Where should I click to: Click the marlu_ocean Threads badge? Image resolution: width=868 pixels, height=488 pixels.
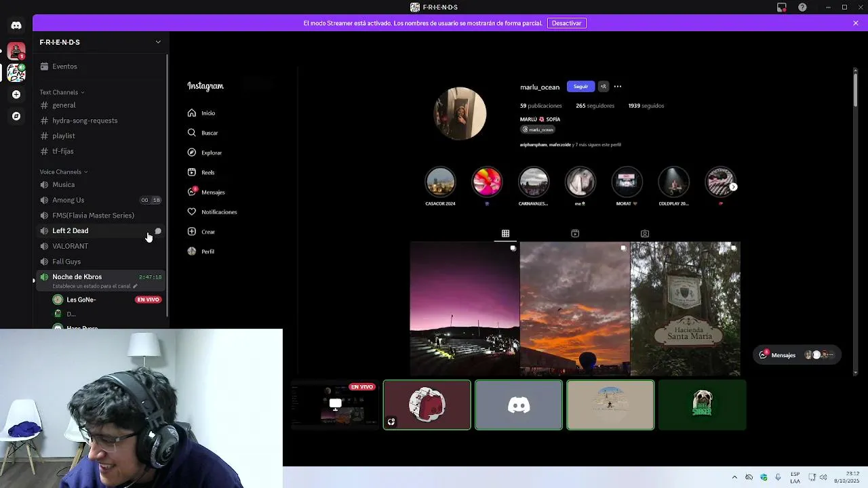[x=538, y=129]
